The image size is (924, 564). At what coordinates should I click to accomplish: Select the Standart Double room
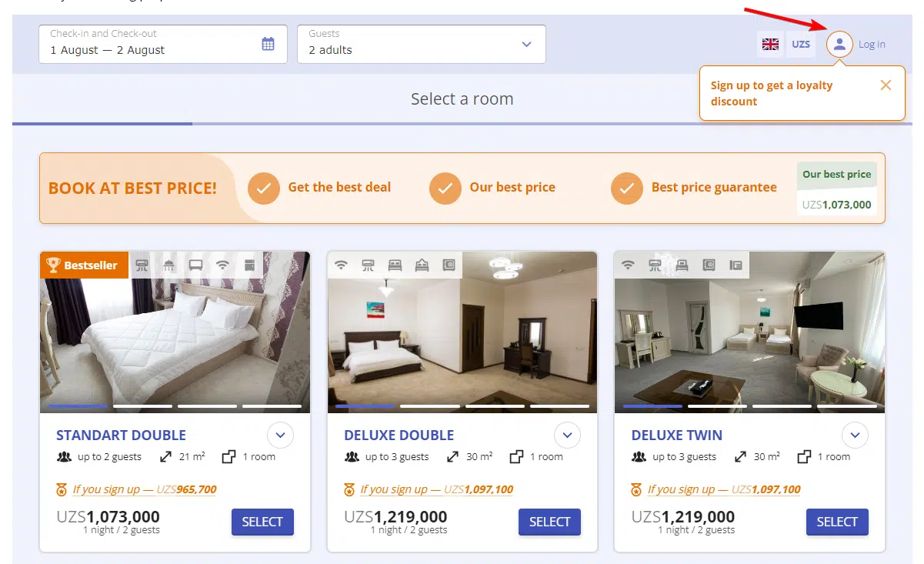pos(262,522)
